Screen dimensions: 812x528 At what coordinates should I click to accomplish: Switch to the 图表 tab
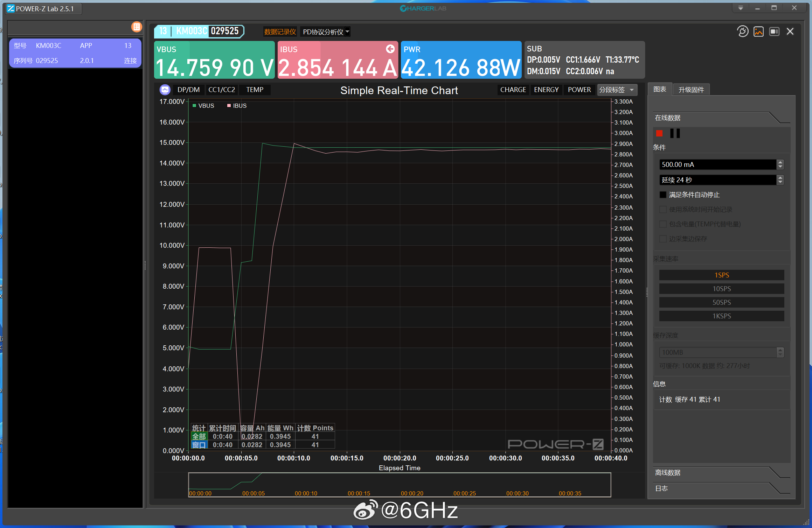(660, 90)
